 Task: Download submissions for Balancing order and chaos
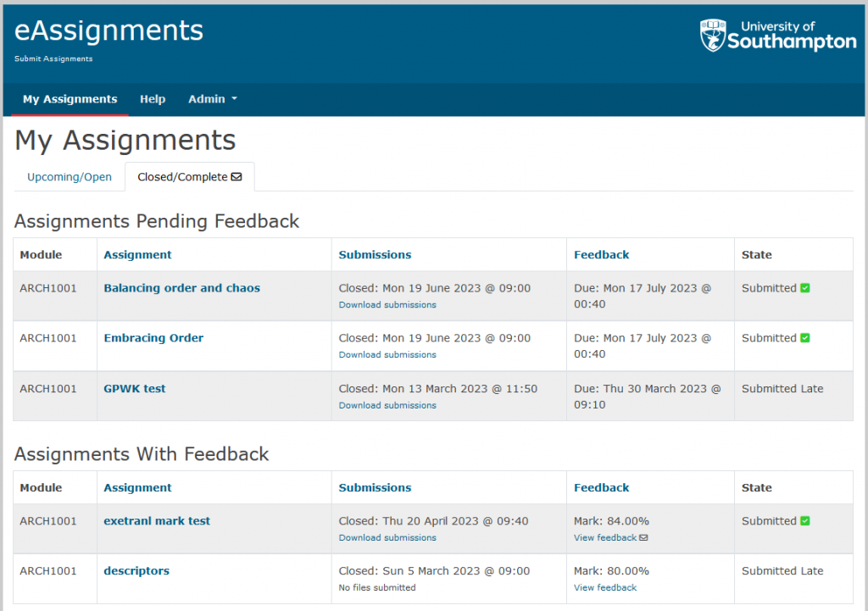pos(387,305)
